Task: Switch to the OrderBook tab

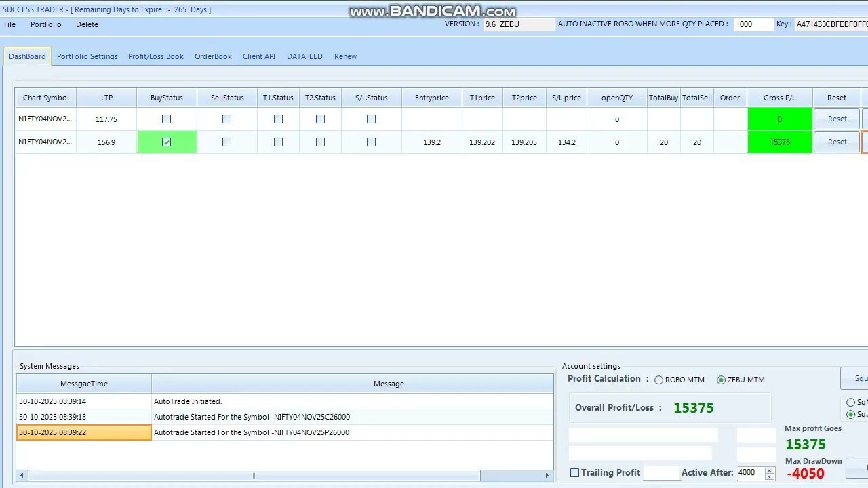Action: pyautogui.click(x=213, y=56)
